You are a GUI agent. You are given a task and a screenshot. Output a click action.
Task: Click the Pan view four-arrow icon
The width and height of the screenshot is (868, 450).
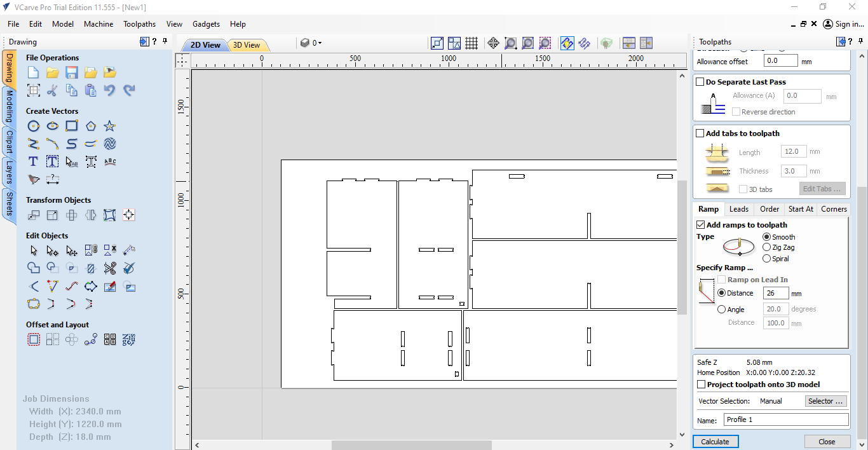[x=493, y=43]
